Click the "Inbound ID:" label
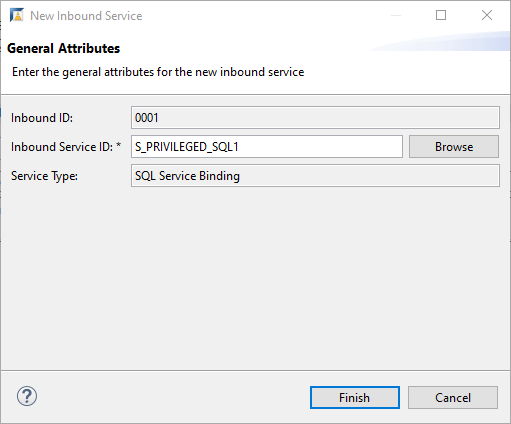Image resolution: width=511 pixels, height=424 pixels. (x=42, y=118)
